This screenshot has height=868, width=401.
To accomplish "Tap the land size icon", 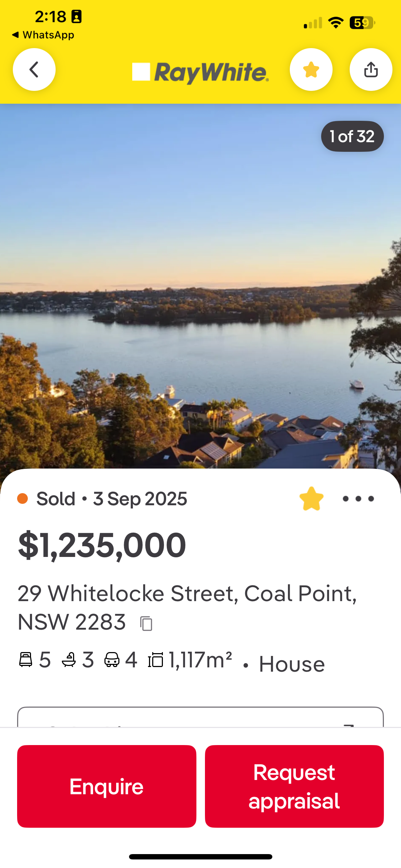I will [156, 660].
